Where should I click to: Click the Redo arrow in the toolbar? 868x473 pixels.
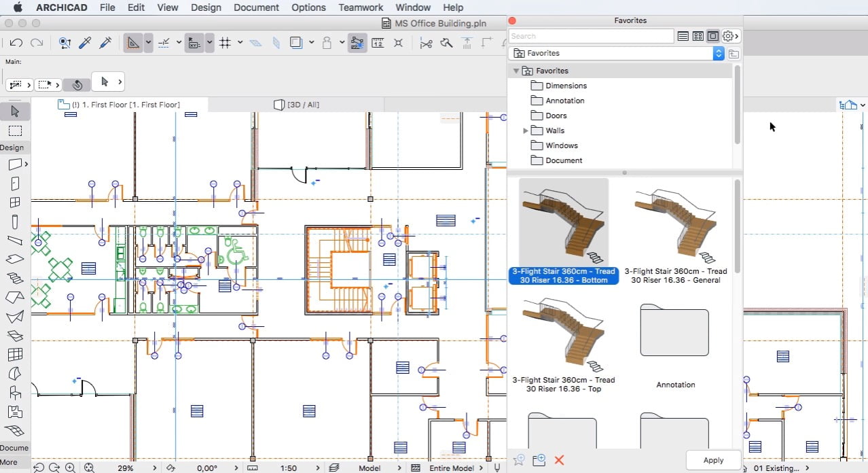coord(37,43)
